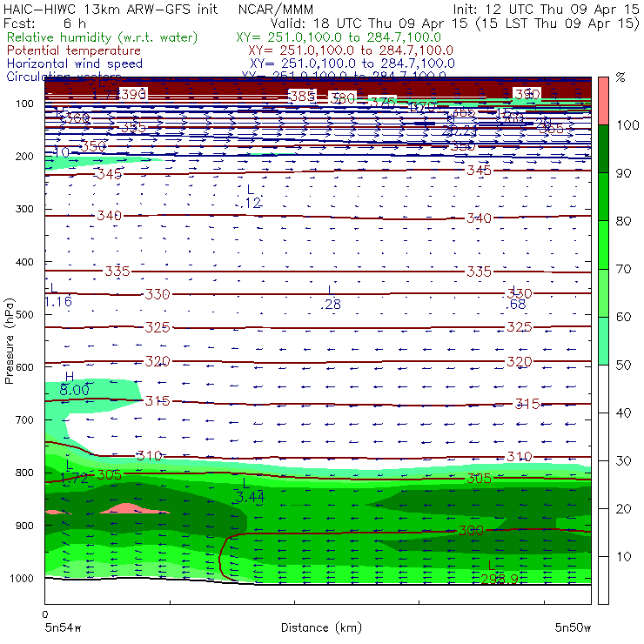The height and width of the screenshot is (644, 644).
Task: Click the '%' unit above color bar
Action: 621,77
